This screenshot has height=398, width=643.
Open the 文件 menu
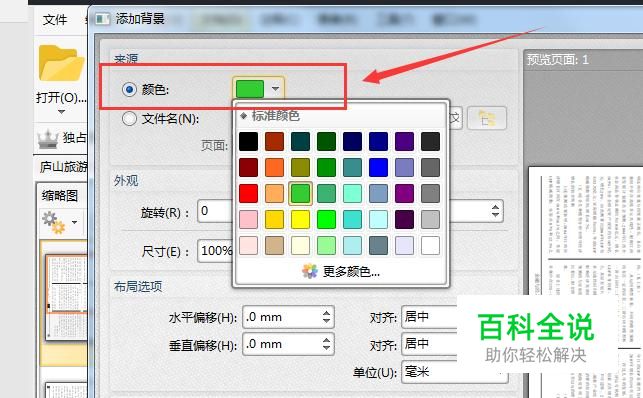[55, 19]
